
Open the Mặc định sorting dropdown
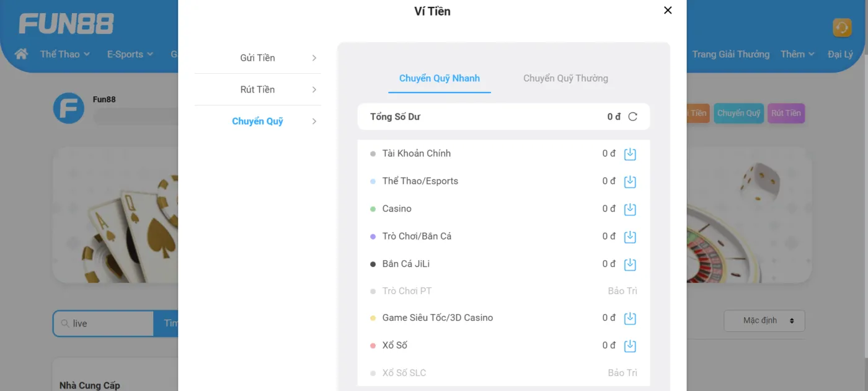(764, 320)
